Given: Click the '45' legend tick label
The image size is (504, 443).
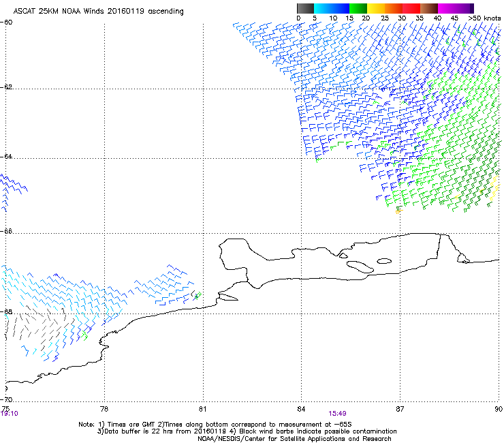Looking at the screenshot, I should (x=454, y=18).
